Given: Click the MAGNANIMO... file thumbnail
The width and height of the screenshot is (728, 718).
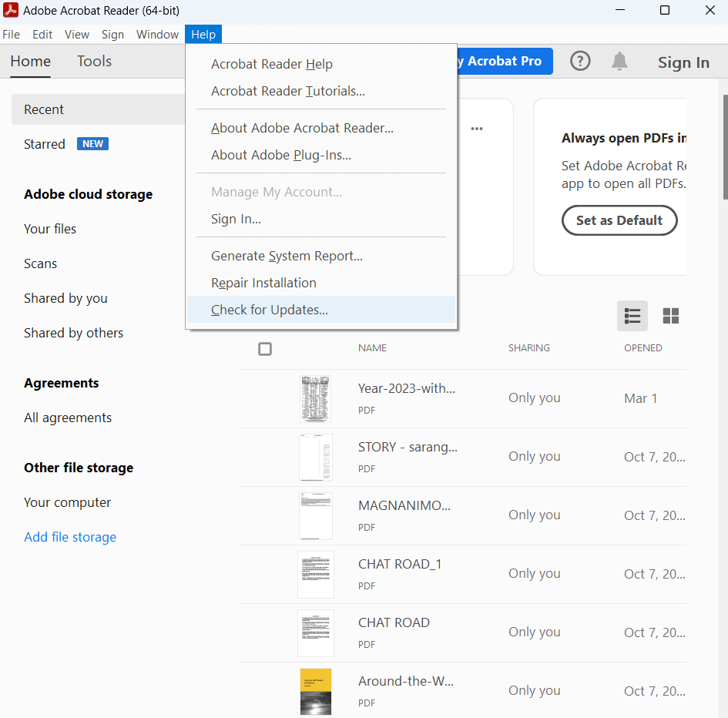Looking at the screenshot, I should point(316,516).
